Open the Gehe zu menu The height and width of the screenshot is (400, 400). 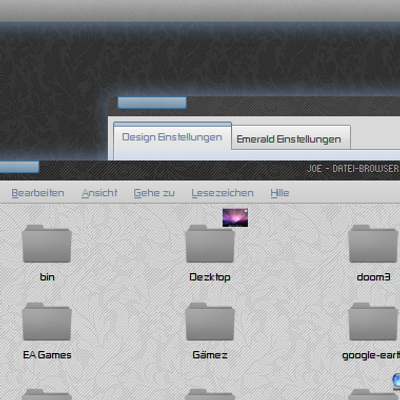tap(154, 193)
